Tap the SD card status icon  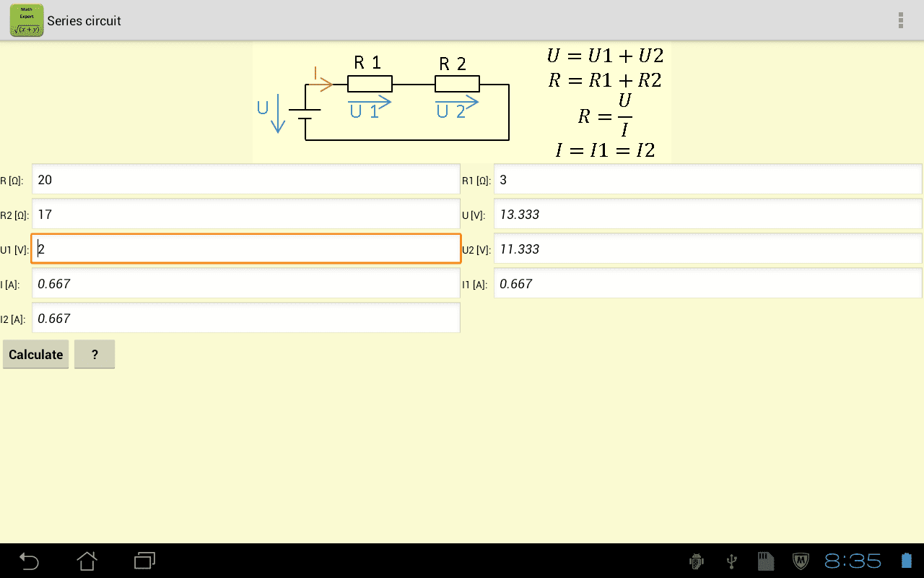(x=765, y=561)
